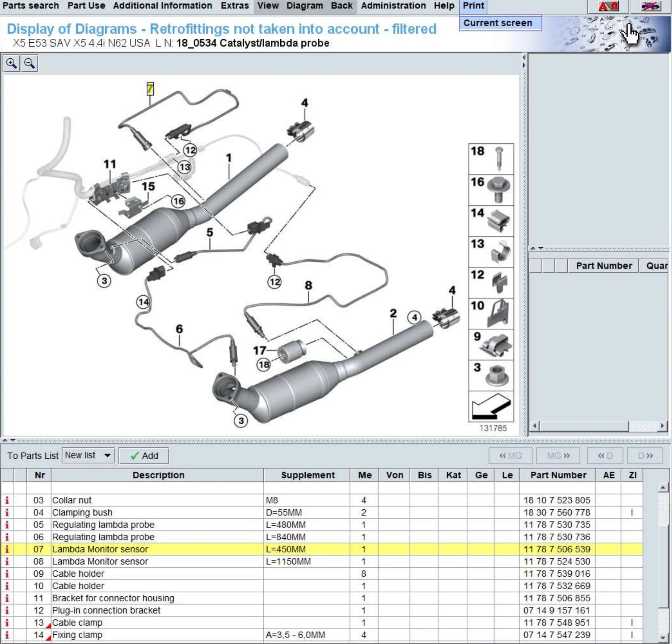Viewport: 672px width, 644px height.
Task: Select the Regulating lambda probe L=840MM row
Action: tap(322, 537)
